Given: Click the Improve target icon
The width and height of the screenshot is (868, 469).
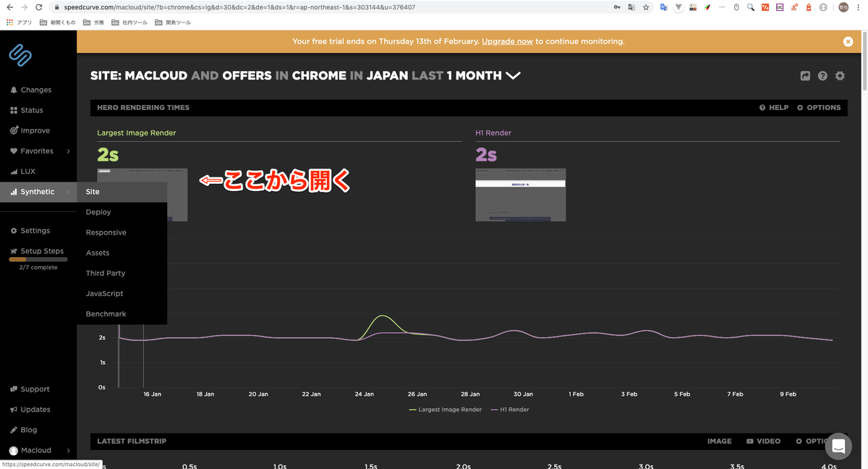Looking at the screenshot, I should pyautogui.click(x=14, y=130).
